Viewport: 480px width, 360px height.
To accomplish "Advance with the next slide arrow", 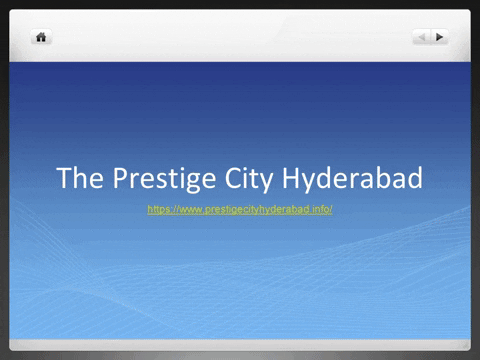I will [x=440, y=37].
